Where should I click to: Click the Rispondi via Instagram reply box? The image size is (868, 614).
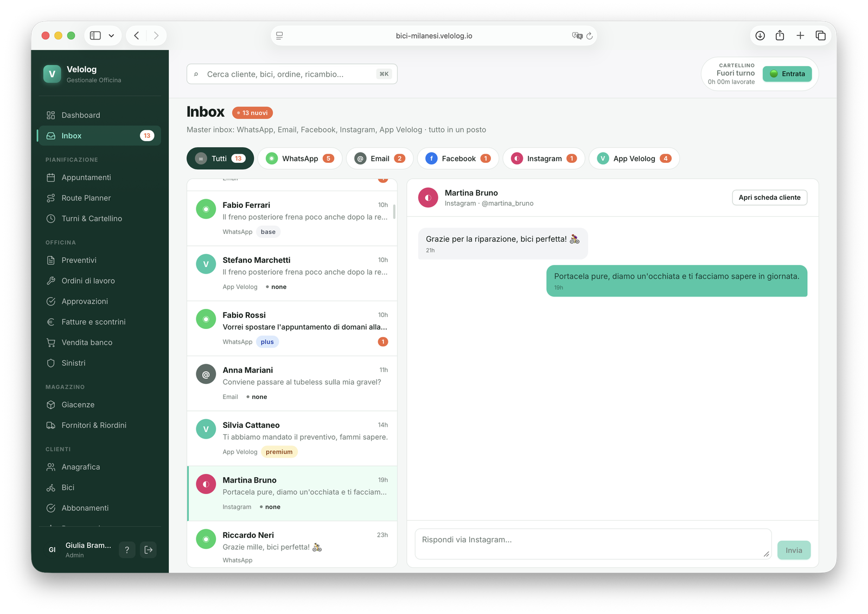tap(593, 544)
